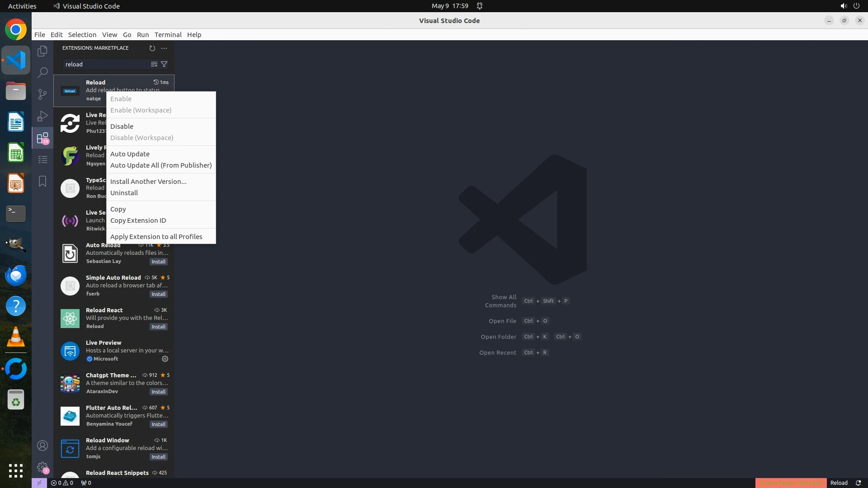The width and height of the screenshot is (868, 488).
Task: Open the Accounts icon in activity bar
Action: [42, 446]
